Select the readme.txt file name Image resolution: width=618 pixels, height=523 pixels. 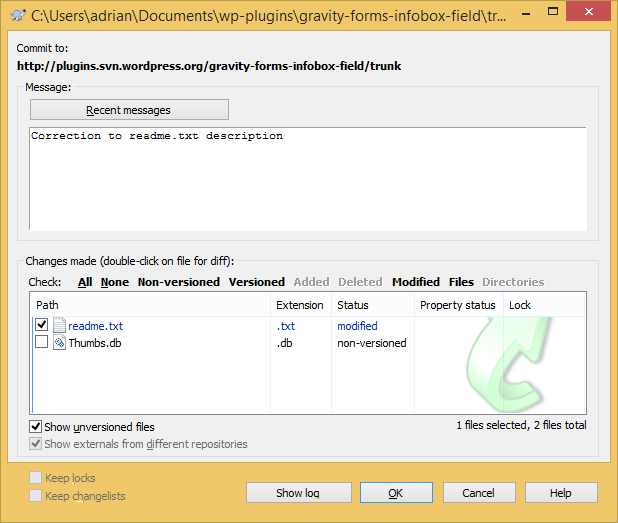pyautogui.click(x=95, y=326)
